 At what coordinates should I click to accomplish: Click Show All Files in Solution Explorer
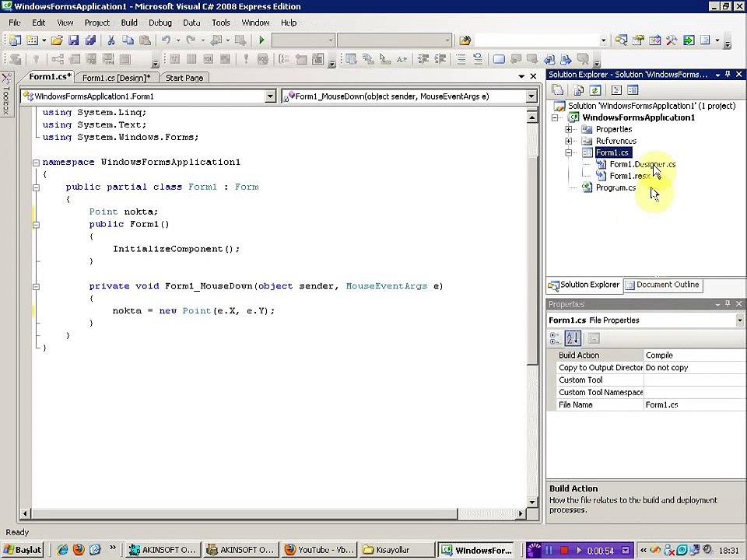click(x=578, y=90)
